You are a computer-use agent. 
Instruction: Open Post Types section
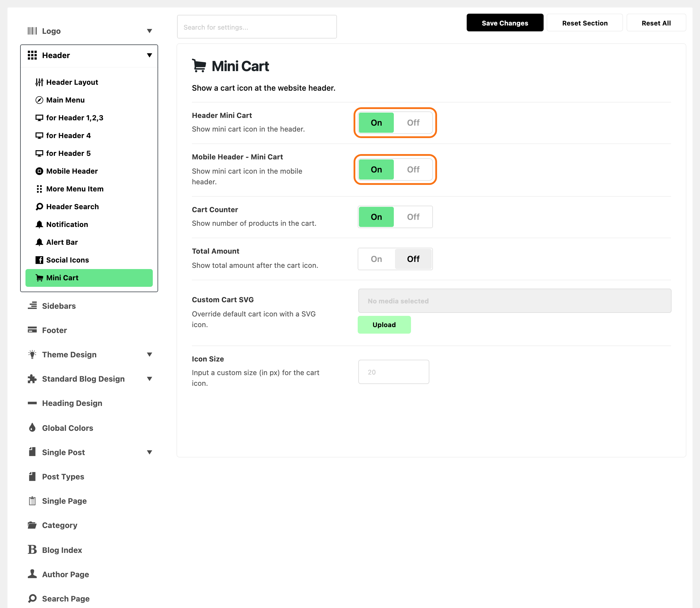89,476
